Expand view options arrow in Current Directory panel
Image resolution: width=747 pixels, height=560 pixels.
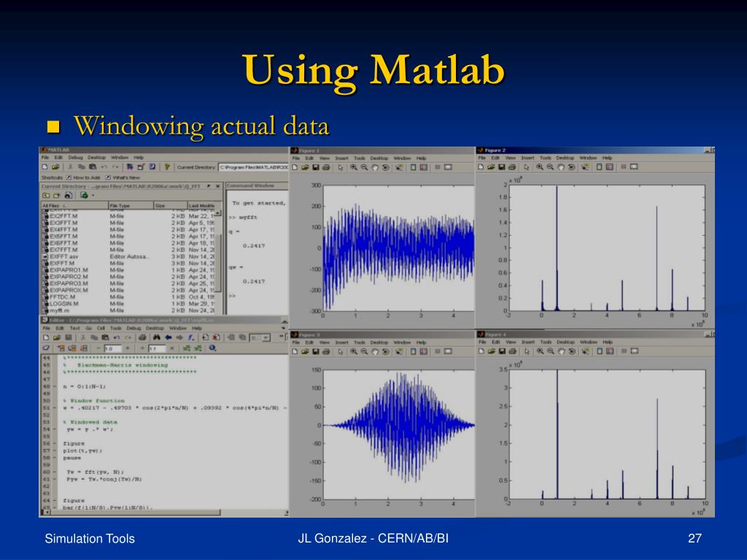pos(93,195)
